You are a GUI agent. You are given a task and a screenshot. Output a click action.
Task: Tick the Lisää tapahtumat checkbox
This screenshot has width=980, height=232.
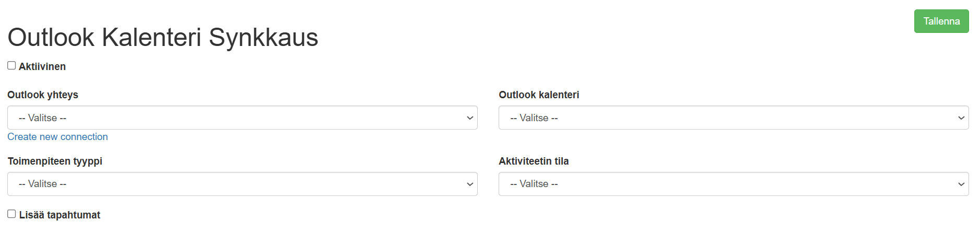click(11, 214)
